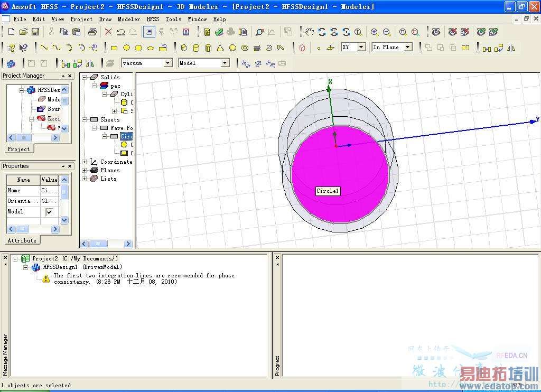541x392 pixels.
Task: Switch to the Attribute tab
Action: [22, 240]
